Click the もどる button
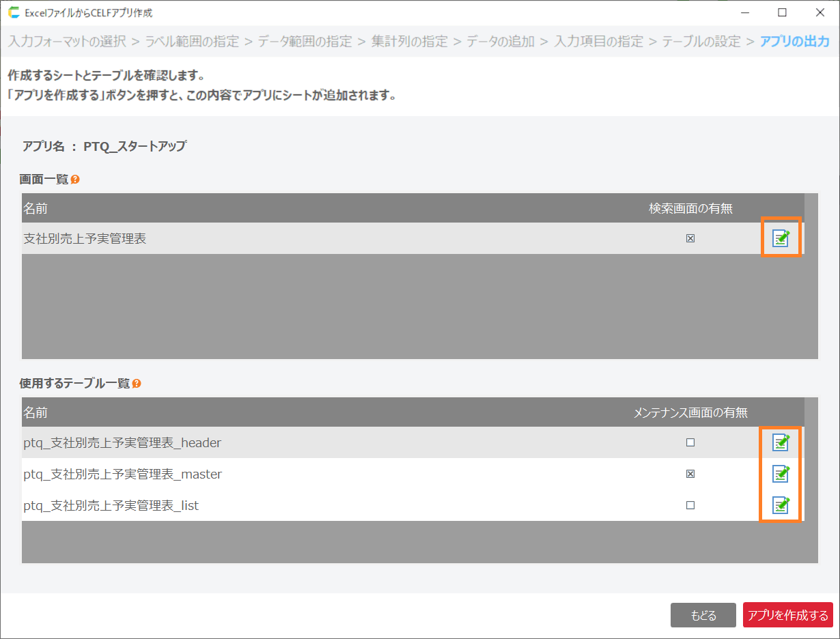Viewport: 840px width, 639px height. tap(703, 615)
